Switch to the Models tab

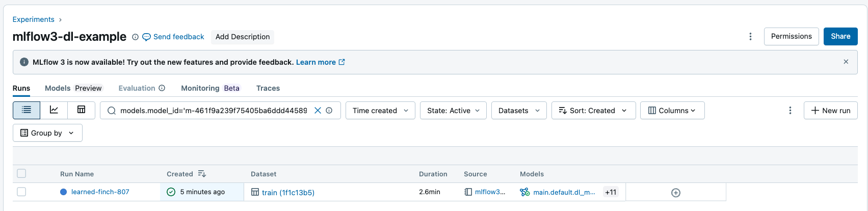(58, 88)
